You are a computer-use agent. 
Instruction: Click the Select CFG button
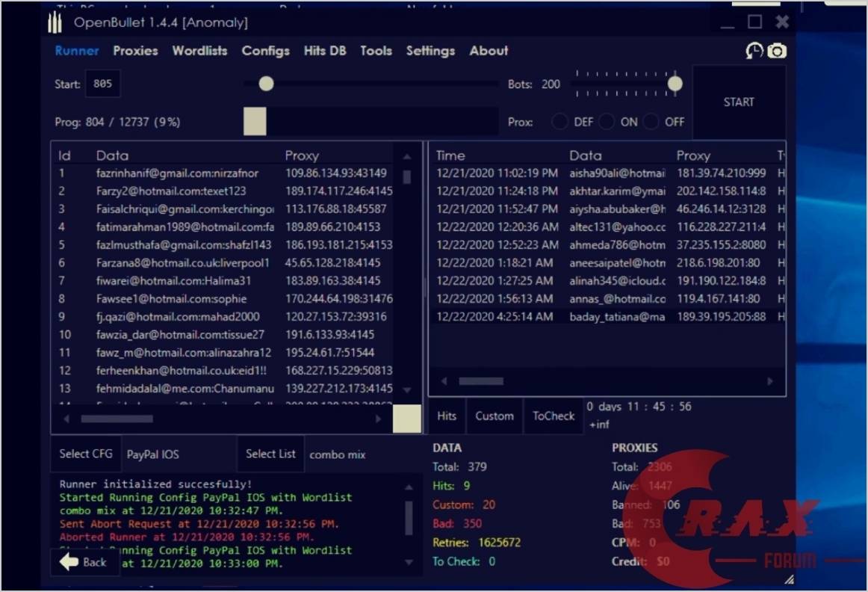click(x=86, y=454)
